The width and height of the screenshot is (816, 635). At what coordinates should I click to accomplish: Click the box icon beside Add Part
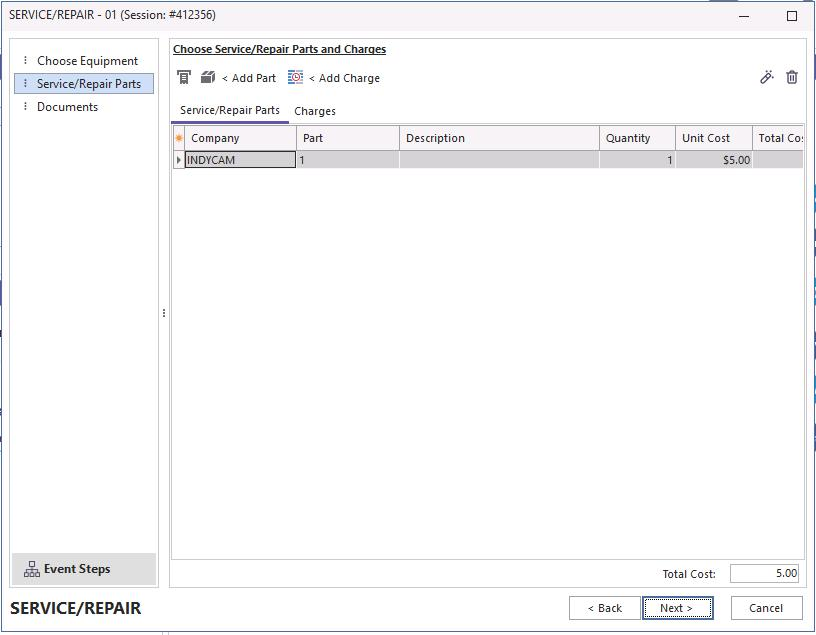[x=208, y=78]
